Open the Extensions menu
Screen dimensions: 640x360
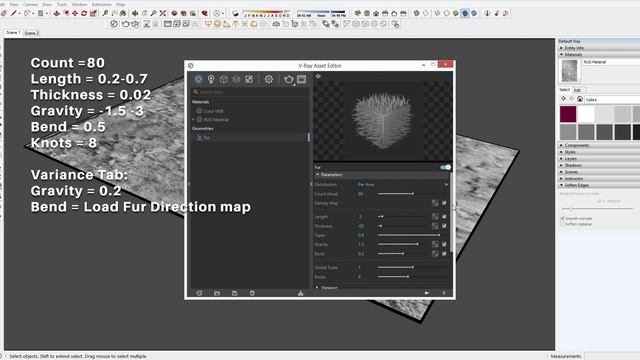tap(102, 4)
